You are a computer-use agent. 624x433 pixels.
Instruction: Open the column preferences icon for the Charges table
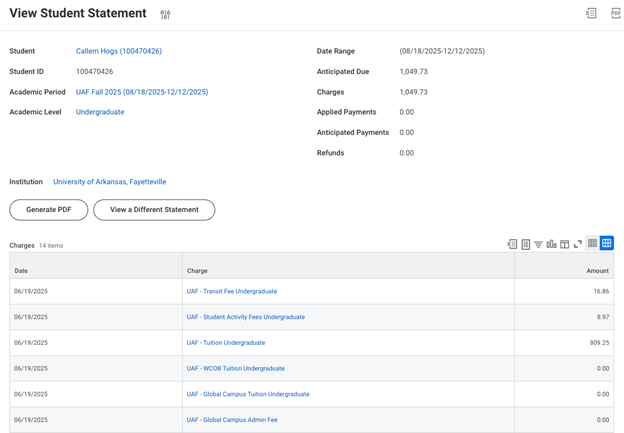[564, 244]
